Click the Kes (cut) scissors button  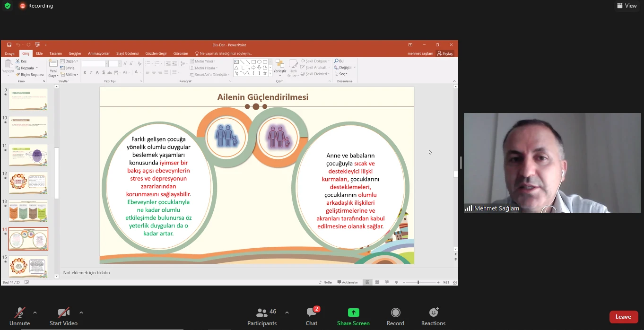[x=21, y=61]
